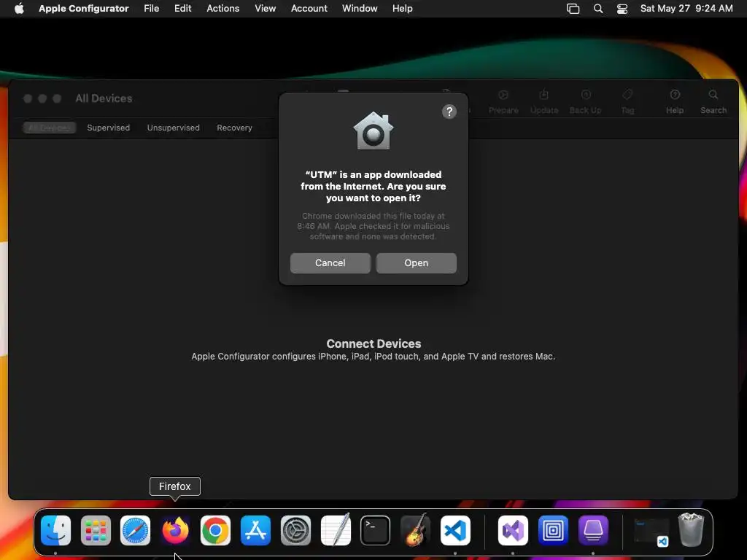Open Apple Configurator icon in Dock
This screenshot has width=747, height=560.
pos(593,530)
